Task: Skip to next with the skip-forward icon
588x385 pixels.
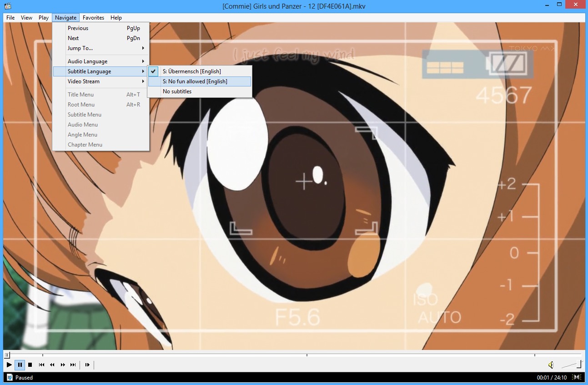Action: 73,365
